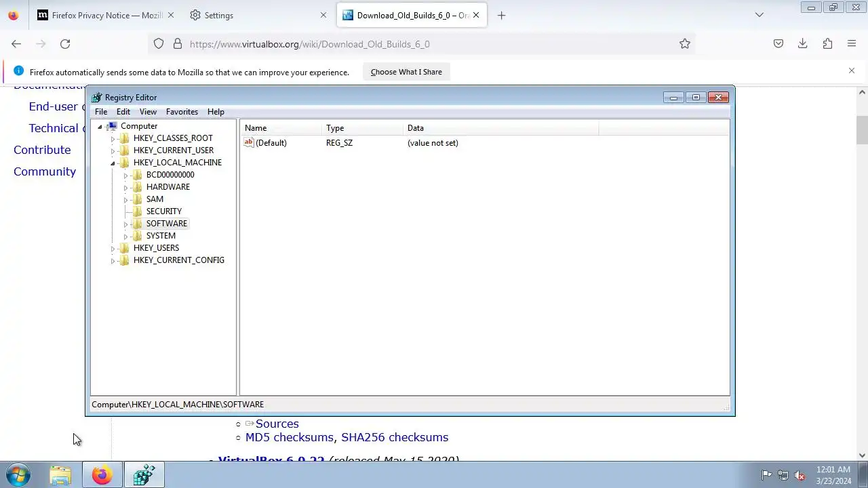Image resolution: width=868 pixels, height=488 pixels.
Task: Click the taskbar clock showing 12:01 AM
Action: [833, 475]
